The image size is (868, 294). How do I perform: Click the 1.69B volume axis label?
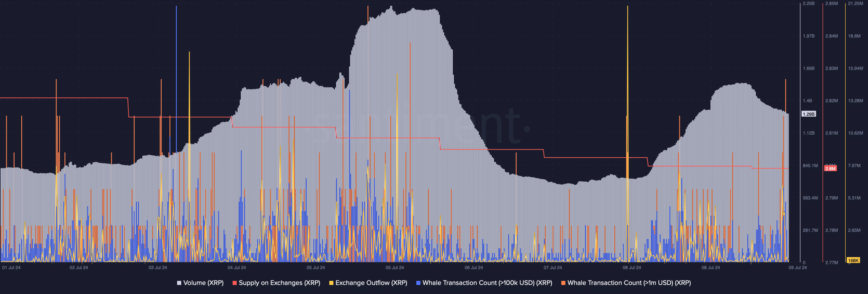[x=809, y=68]
